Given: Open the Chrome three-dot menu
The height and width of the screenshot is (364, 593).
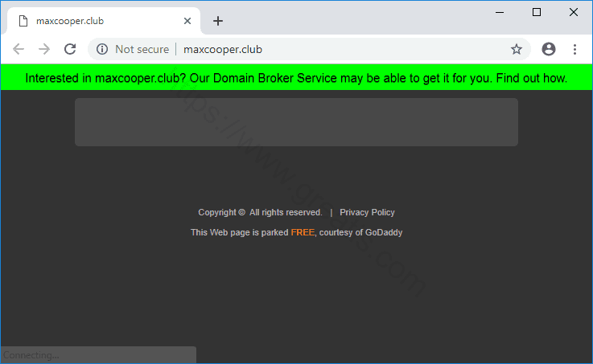Looking at the screenshot, I should (574, 49).
